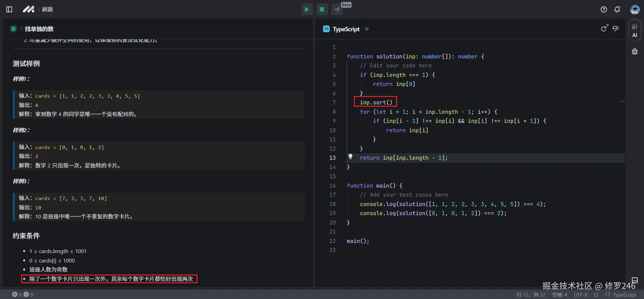
Task: Change indentation via 空格: 4 status item
Action: coord(559,295)
